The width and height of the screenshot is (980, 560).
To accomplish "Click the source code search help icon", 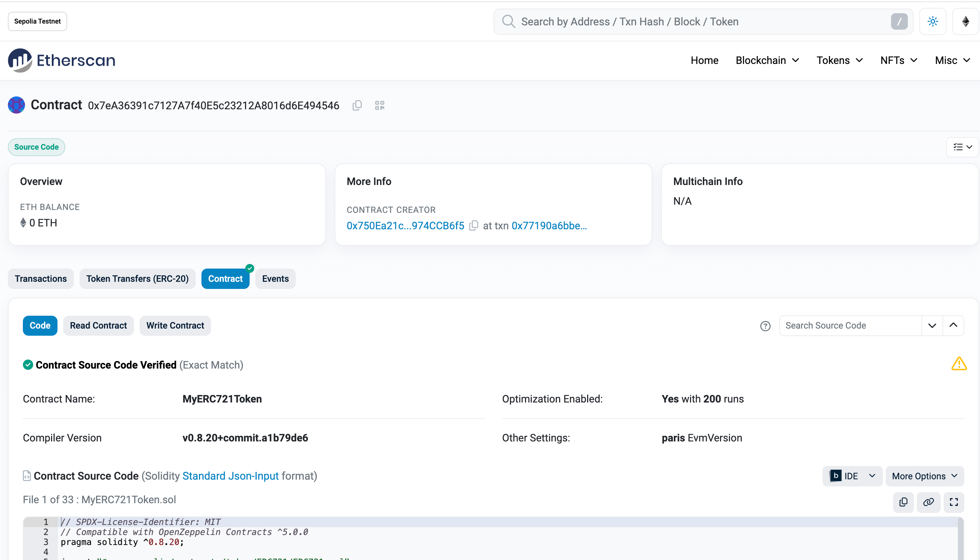I will (x=765, y=326).
